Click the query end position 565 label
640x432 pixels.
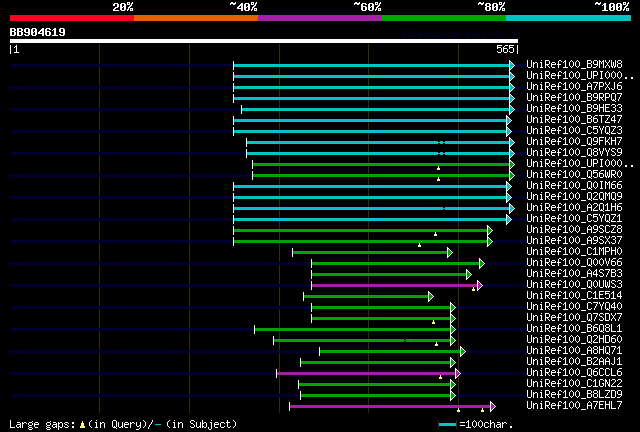point(505,49)
